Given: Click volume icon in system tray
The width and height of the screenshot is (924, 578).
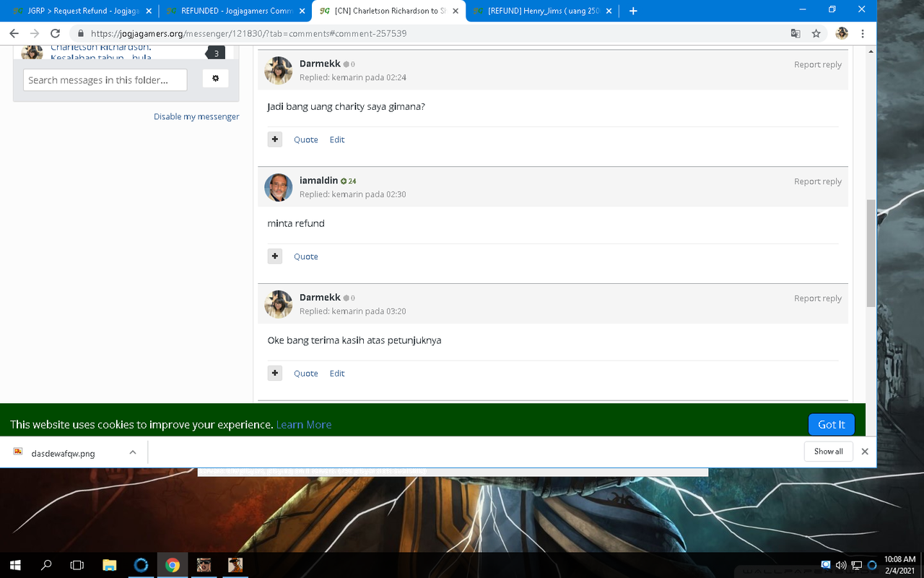Looking at the screenshot, I should (x=841, y=565).
